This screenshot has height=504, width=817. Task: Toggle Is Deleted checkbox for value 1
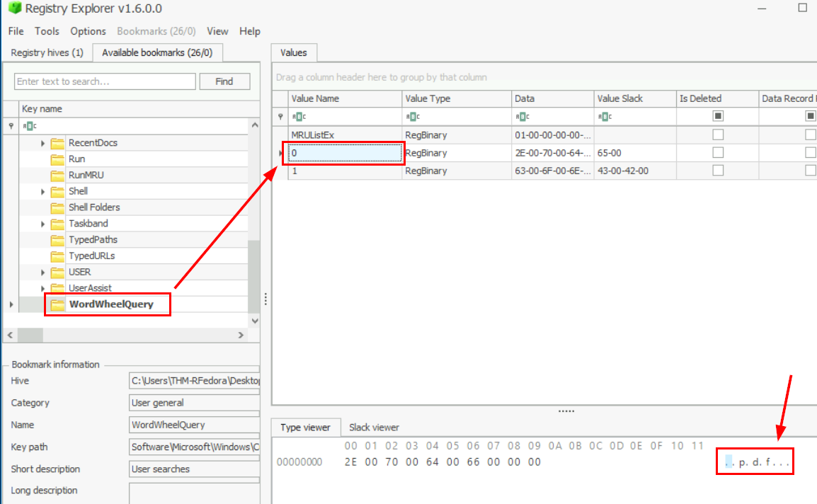tap(718, 171)
